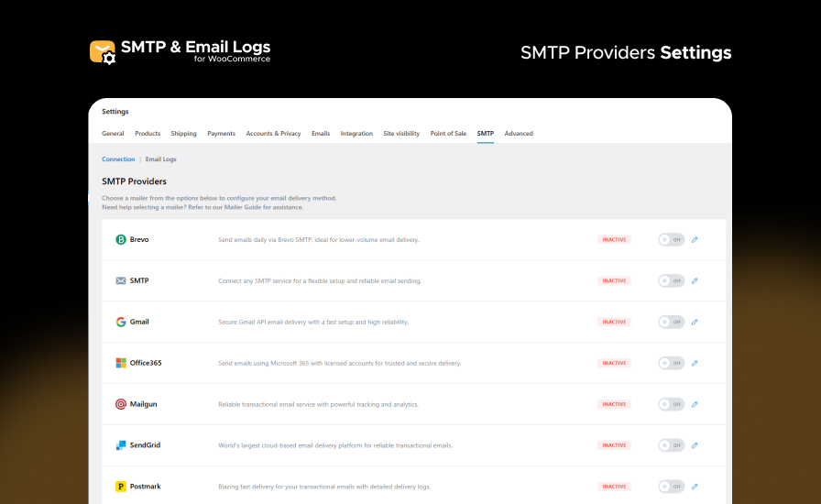Open the Site visibility tab

401,134
